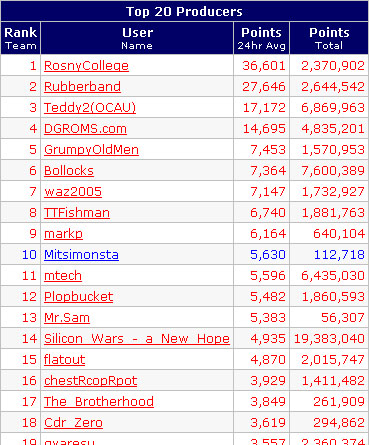Image resolution: width=369 pixels, height=445 pixels.
Task: Visit DGROMS.com user link
Action: click(85, 129)
